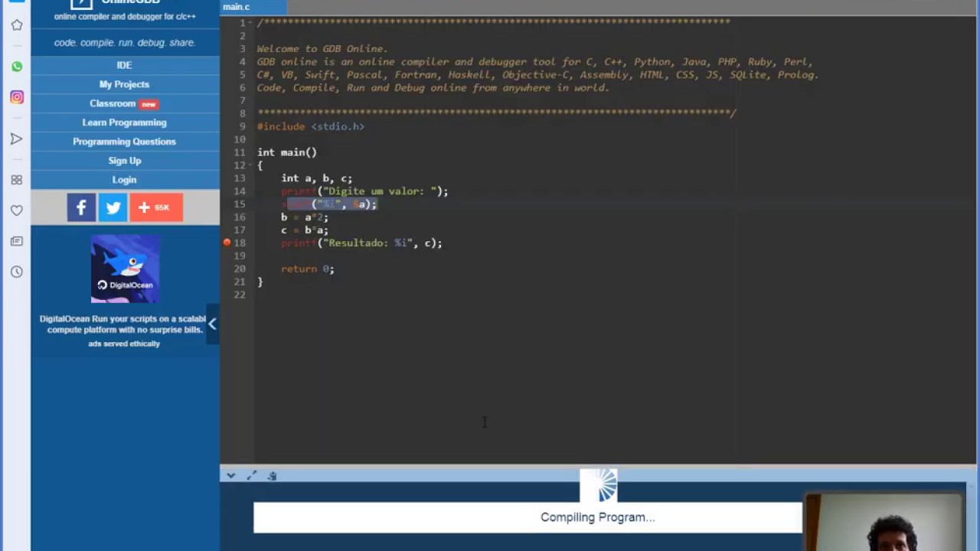Screen dimensions: 980x551
Task: Click the 'code. compile. run. debug. share.' tagline
Action: tap(125, 43)
